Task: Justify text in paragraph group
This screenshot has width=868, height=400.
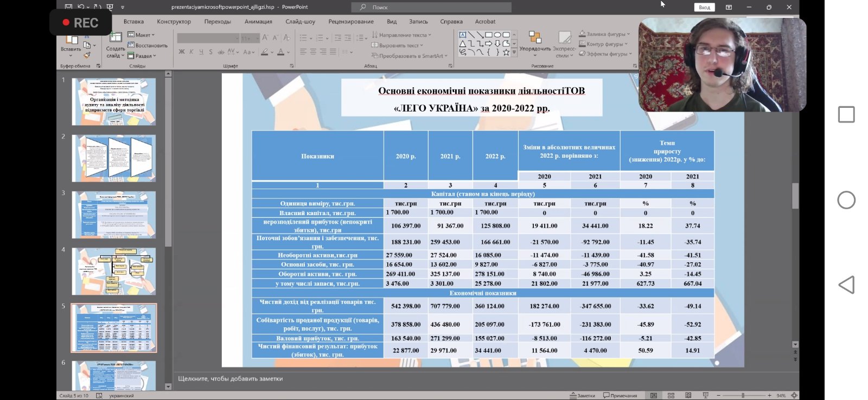Action: pyautogui.click(x=333, y=52)
